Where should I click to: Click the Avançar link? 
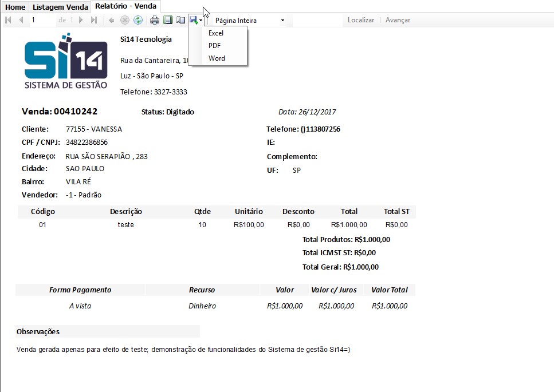[398, 20]
